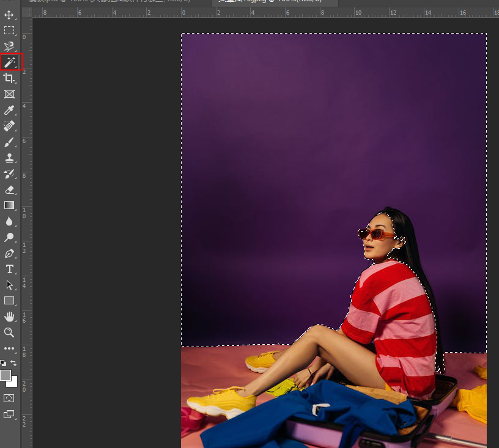This screenshot has height=448, width=499.
Task: Choose the Gradient tool
Action: point(9,205)
